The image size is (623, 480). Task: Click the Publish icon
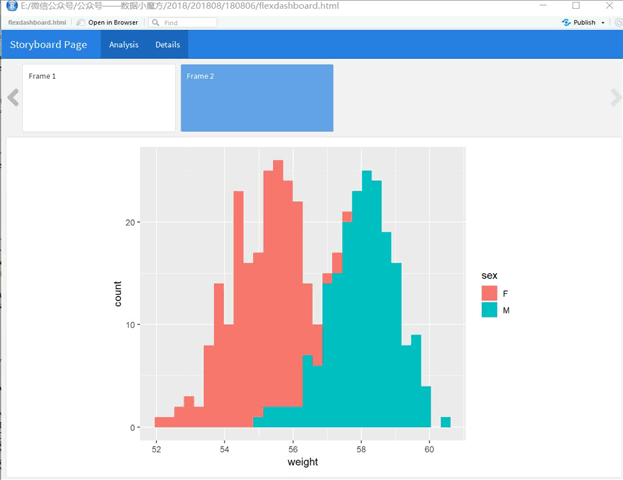tap(566, 23)
